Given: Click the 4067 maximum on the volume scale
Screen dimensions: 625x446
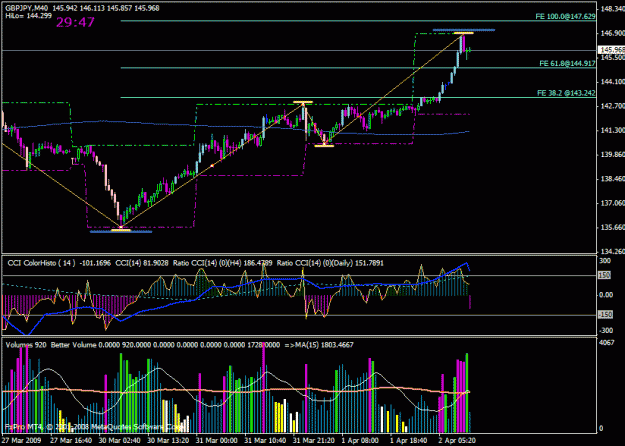Looking at the screenshot, I should tap(607, 342).
